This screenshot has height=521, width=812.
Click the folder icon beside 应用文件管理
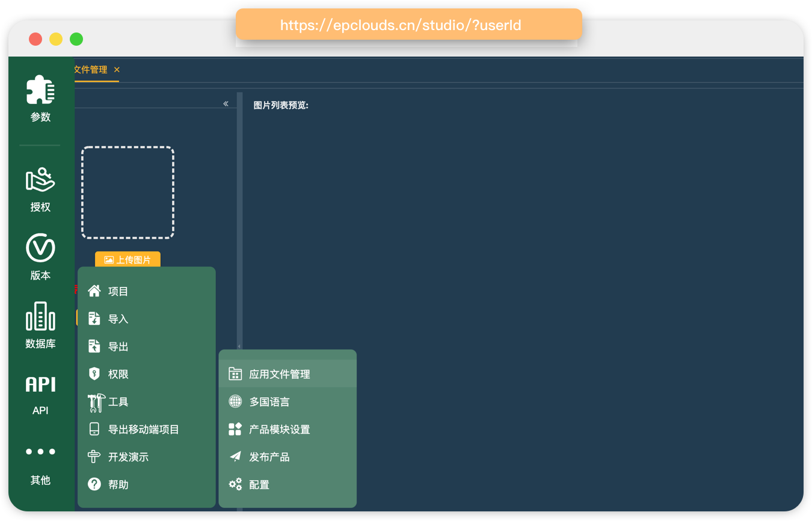235,374
